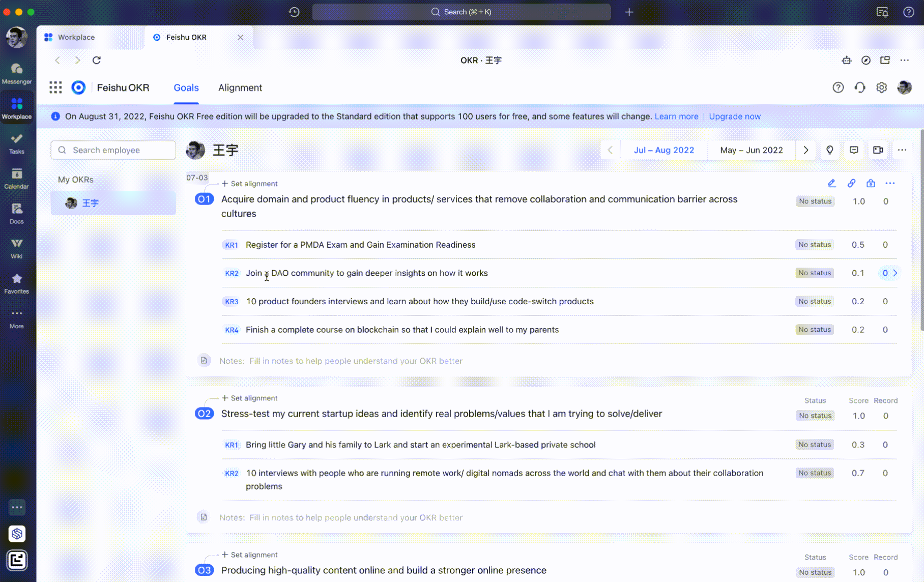Viewport: 924px width, 582px height.
Task: Open the page toolbar ellipsis menu
Action: 904,60
